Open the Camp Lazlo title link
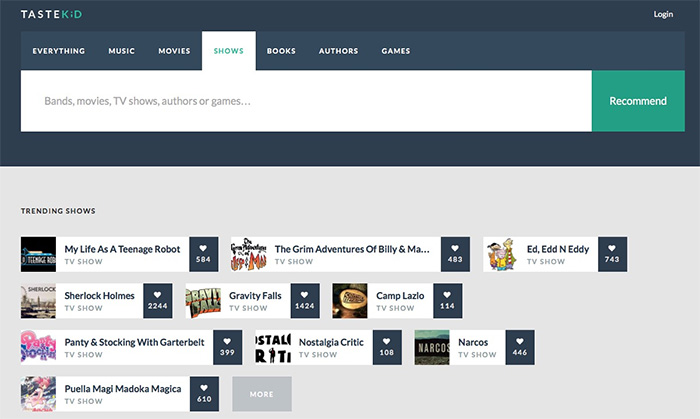 (400, 295)
